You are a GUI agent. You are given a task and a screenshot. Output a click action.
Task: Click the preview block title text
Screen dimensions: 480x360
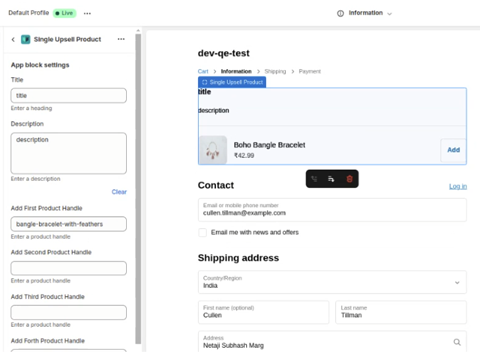click(x=205, y=92)
